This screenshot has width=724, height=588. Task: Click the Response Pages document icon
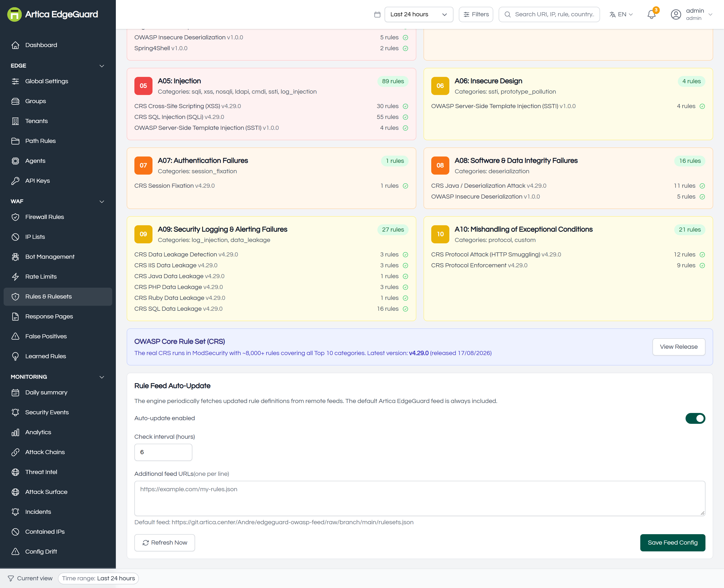[x=15, y=316]
